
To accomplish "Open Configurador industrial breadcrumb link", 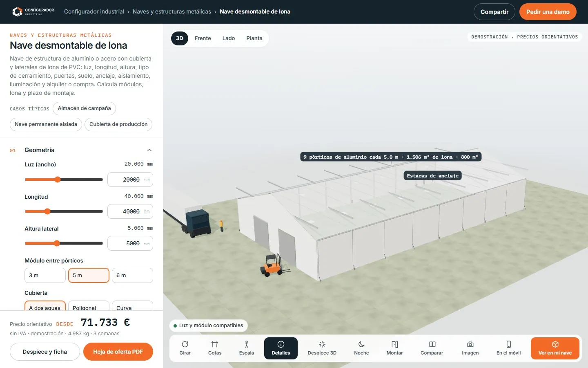I will (94, 11).
